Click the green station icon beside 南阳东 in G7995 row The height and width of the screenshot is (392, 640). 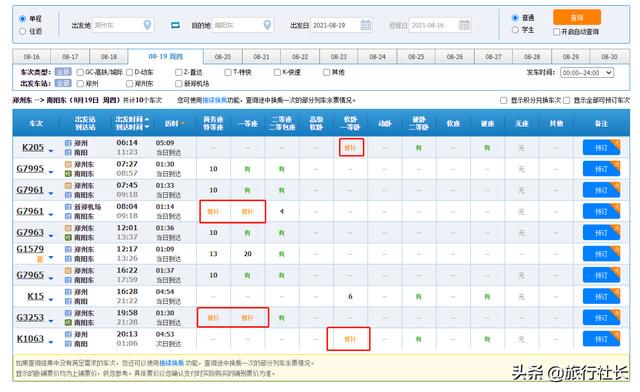(68, 174)
